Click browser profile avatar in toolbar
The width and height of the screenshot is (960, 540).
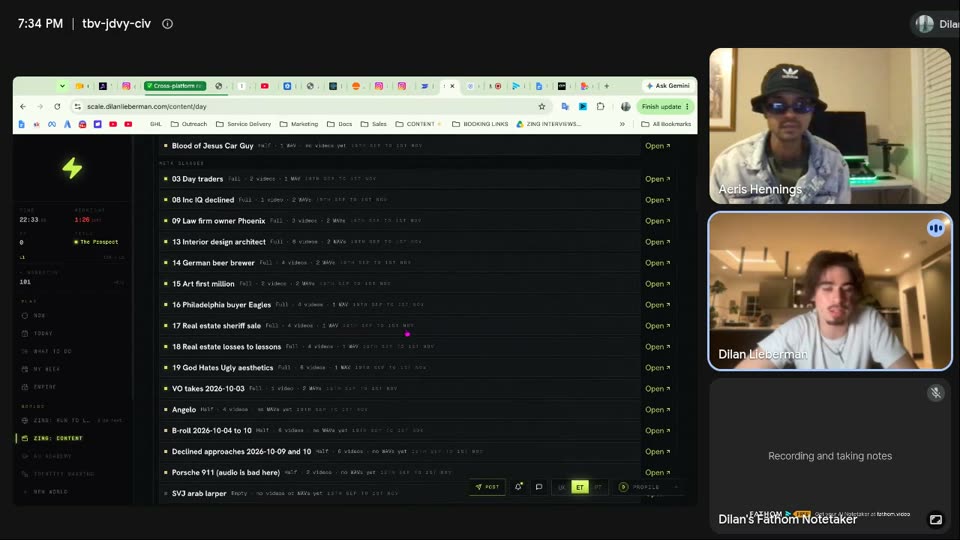point(625,107)
